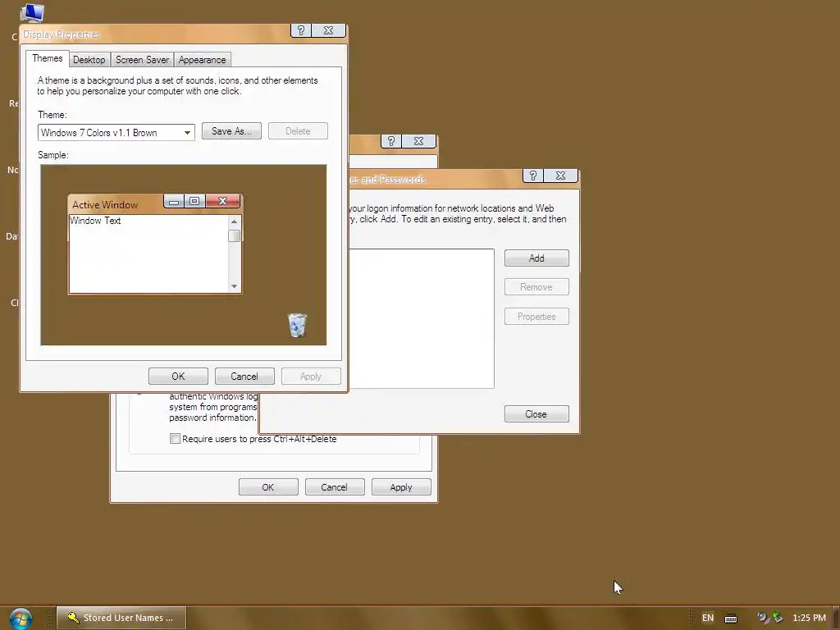Click Properties button in passwords dialog
The height and width of the screenshot is (630, 840).
click(x=536, y=317)
